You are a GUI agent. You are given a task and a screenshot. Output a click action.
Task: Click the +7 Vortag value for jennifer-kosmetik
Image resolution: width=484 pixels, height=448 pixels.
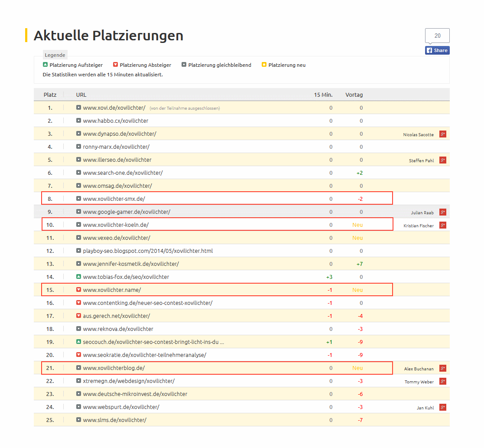tap(360, 264)
